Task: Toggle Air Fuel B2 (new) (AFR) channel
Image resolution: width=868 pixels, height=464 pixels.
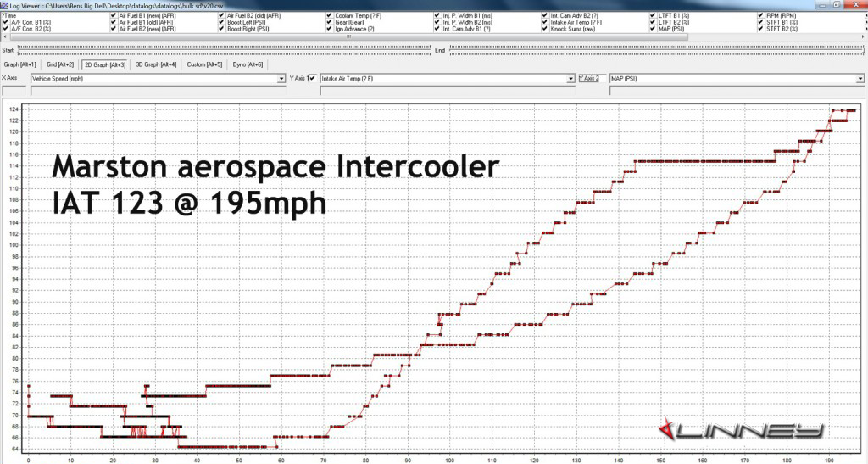Action: [114, 29]
